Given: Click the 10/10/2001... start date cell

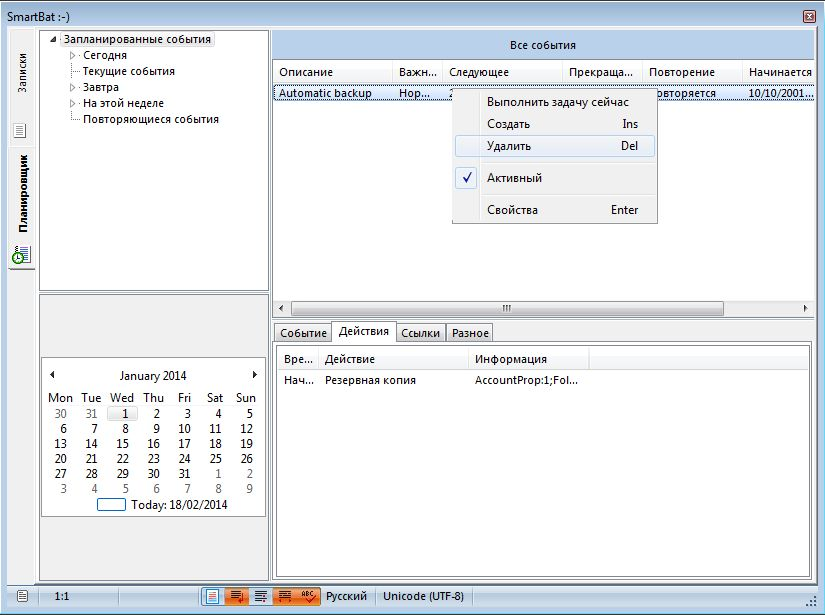Looking at the screenshot, I should point(781,93).
